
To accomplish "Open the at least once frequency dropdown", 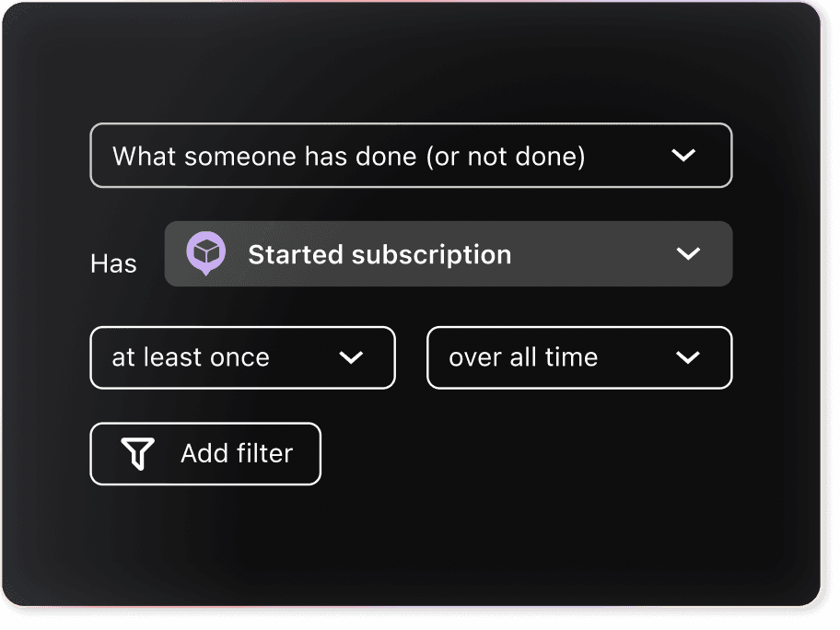I will tap(242, 357).
